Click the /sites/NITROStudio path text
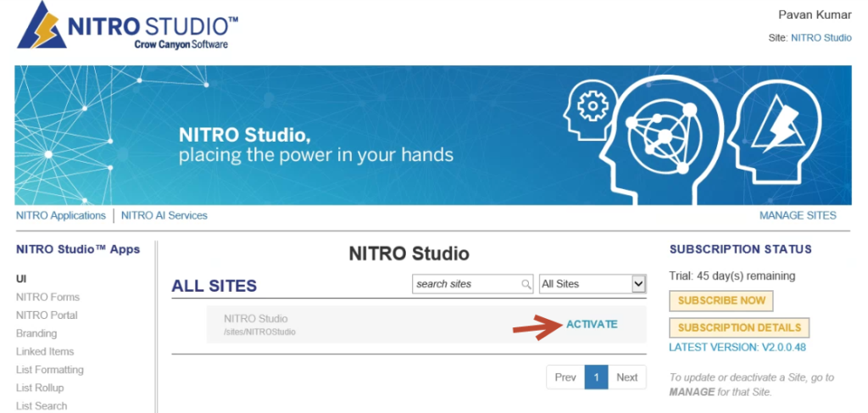The height and width of the screenshot is (413, 868). 259,332
